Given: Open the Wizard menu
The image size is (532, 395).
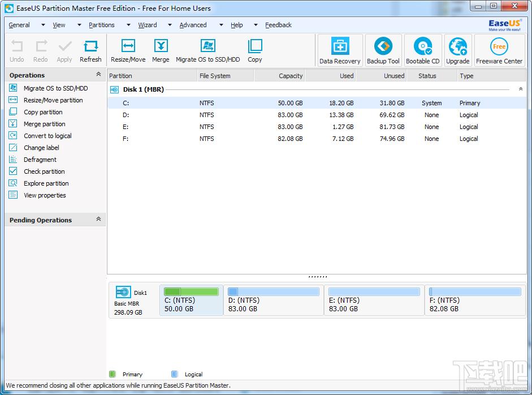Looking at the screenshot, I should point(148,25).
